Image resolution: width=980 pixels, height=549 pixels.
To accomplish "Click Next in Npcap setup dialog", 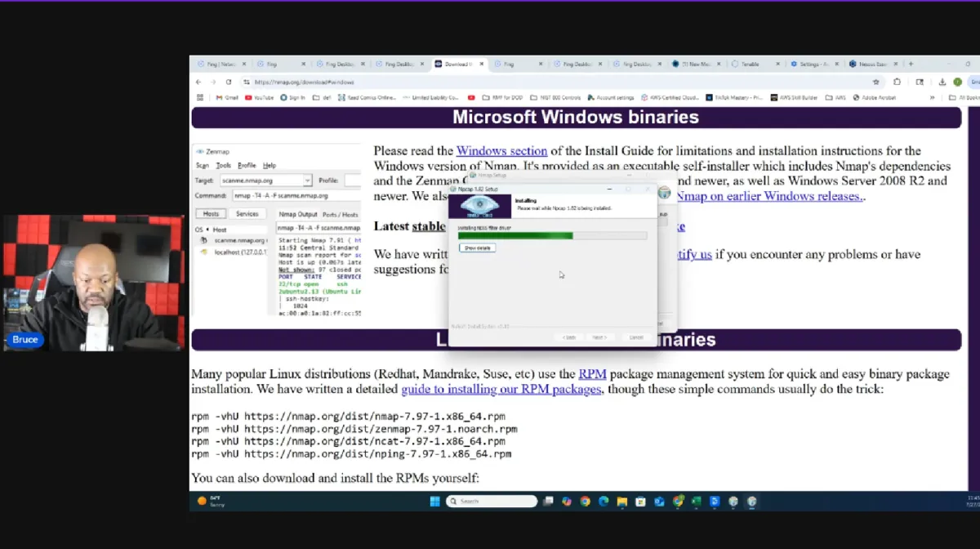I will click(x=599, y=337).
